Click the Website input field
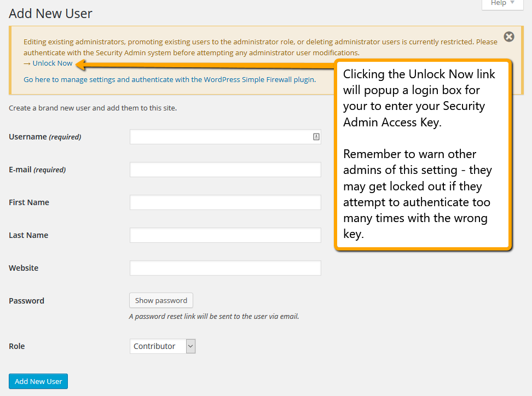 (225, 267)
